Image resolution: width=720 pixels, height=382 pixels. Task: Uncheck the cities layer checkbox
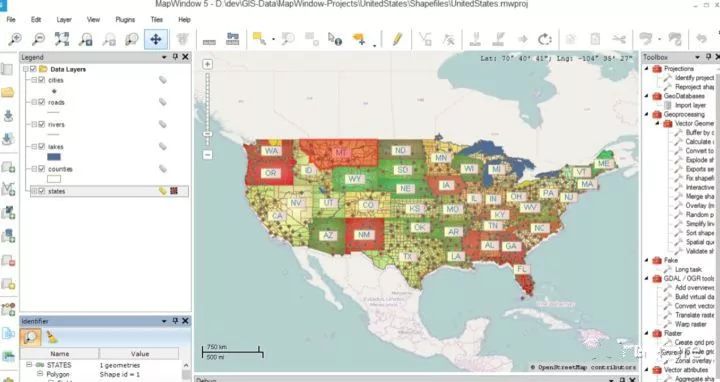point(42,80)
